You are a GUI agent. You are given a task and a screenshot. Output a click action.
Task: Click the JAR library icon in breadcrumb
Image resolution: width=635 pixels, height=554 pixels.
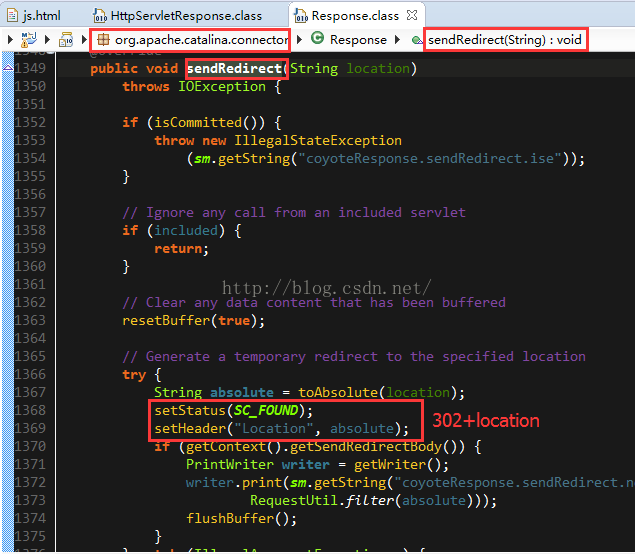(66, 39)
